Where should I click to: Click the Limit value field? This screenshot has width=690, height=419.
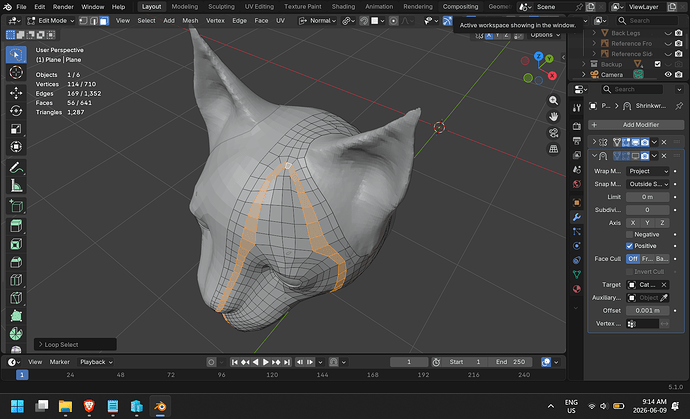[648, 197]
